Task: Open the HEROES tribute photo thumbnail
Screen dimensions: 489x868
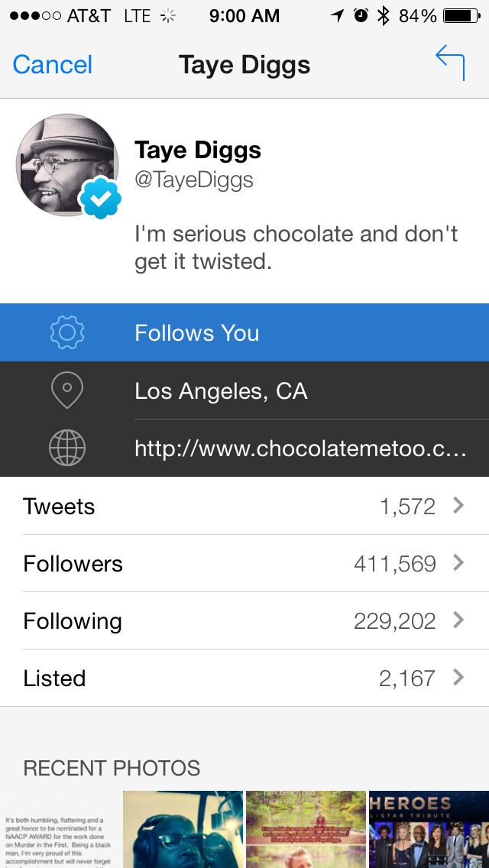Action: tap(429, 829)
